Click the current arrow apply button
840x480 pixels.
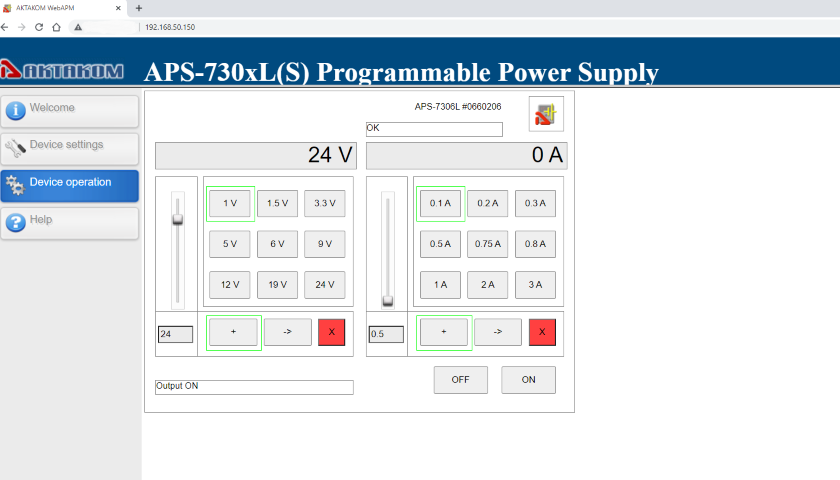coord(498,332)
